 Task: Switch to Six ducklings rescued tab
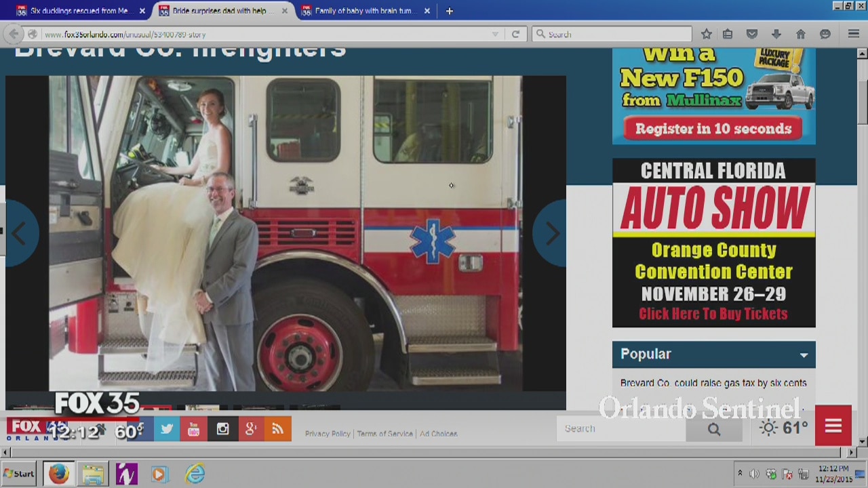[80, 11]
